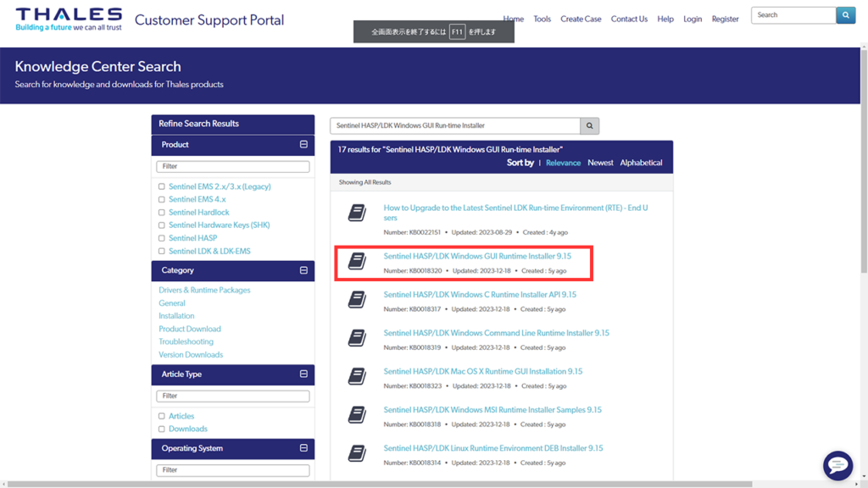Open the live chat bubble icon
The image size is (868, 488).
tap(837, 465)
